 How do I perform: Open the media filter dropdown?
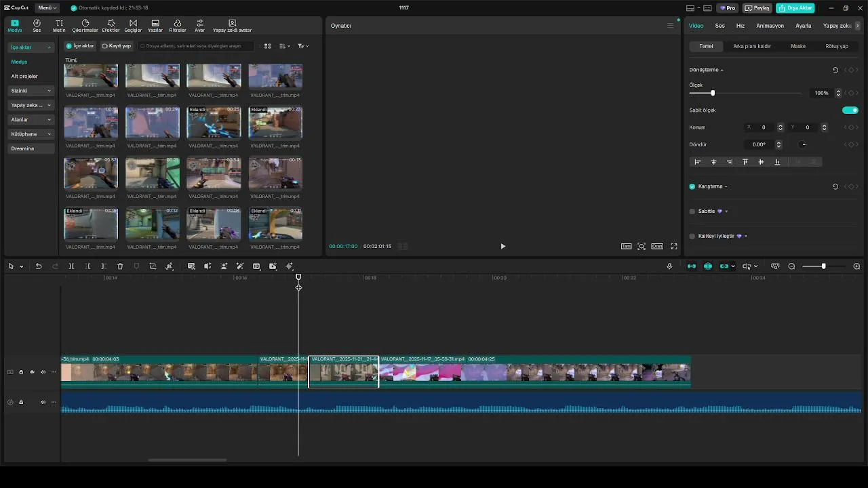303,46
